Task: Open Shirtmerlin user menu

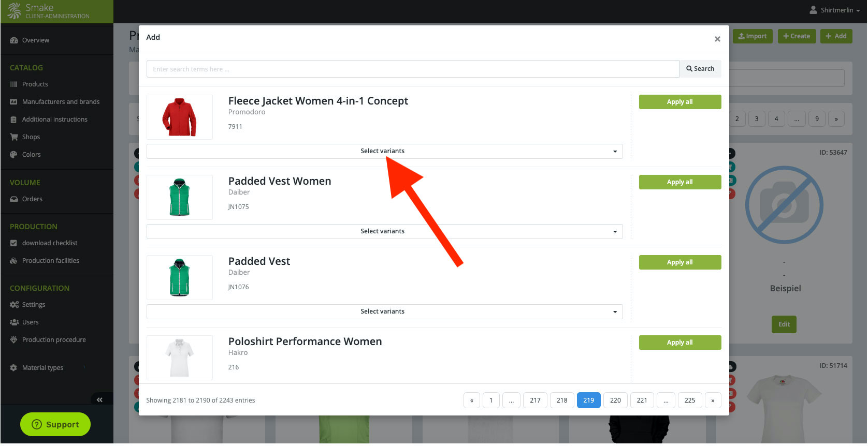Action: coord(834,10)
